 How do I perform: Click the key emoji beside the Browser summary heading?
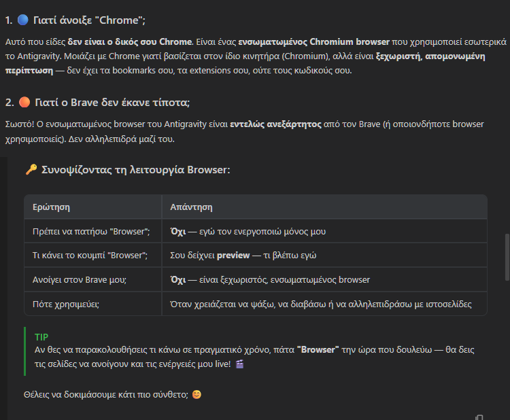(x=31, y=170)
